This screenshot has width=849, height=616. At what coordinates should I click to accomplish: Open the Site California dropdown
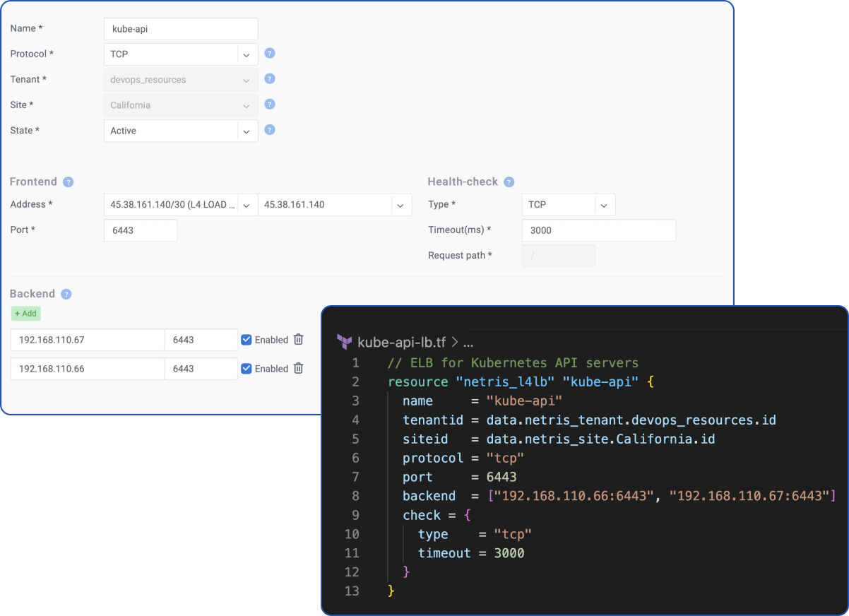coord(181,105)
